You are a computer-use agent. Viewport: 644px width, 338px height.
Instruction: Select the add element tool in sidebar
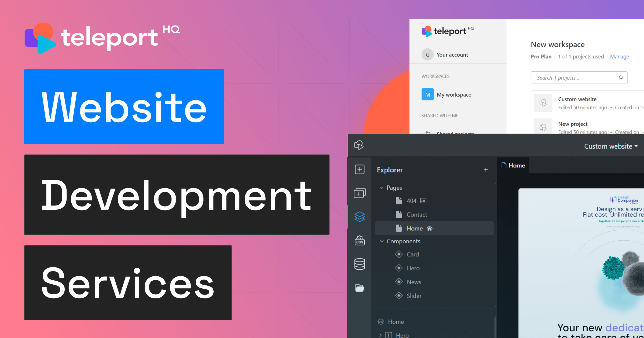360,169
